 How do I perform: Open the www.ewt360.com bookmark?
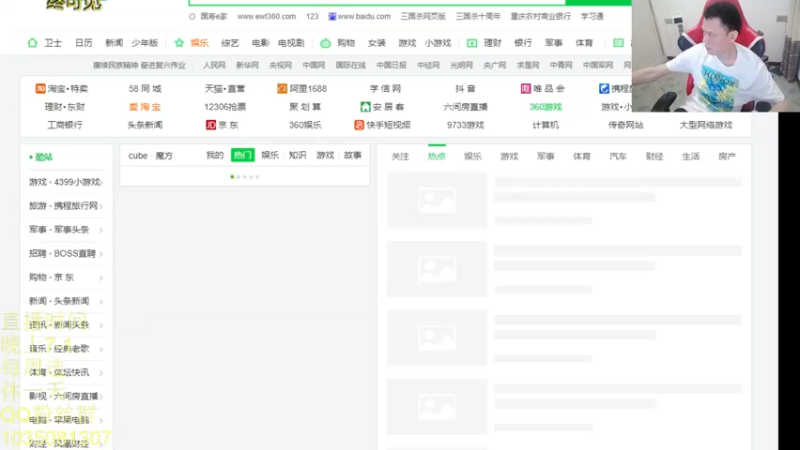tap(266, 17)
